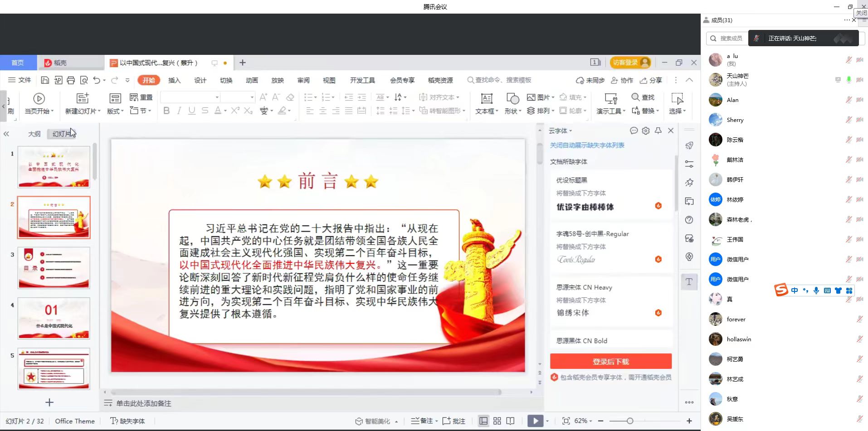868x431 pixels.
Task: Open the 云字体 dropdown
Action: [561, 131]
